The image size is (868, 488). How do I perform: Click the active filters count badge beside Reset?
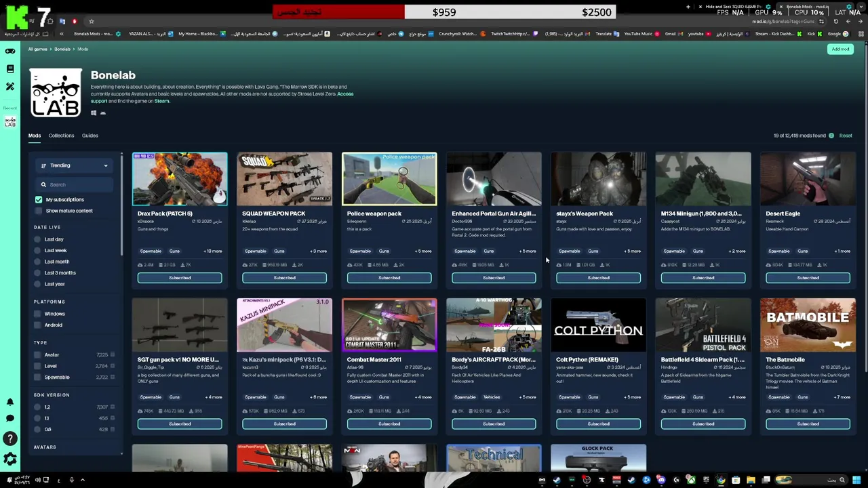831,136
